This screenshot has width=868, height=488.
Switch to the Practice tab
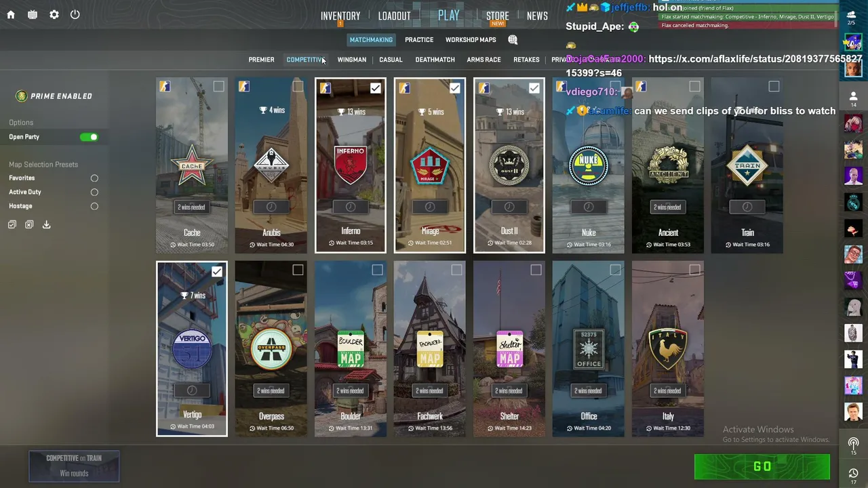(x=419, y=40)
